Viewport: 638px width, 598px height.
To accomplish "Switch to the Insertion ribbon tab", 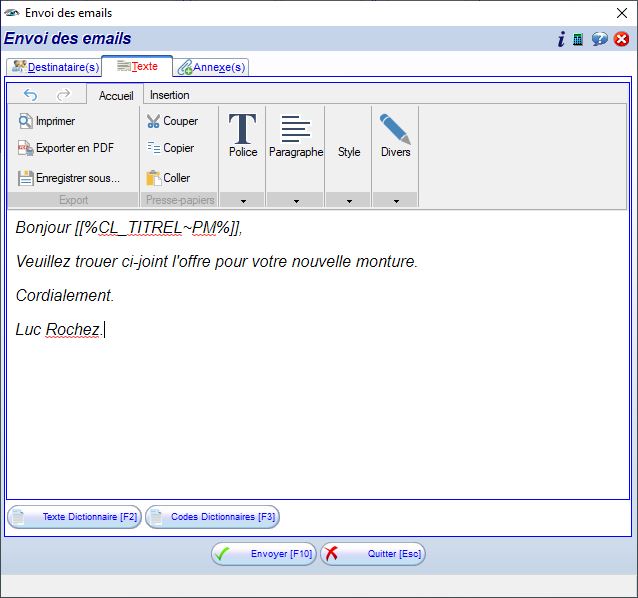I will tap(170, 95).
